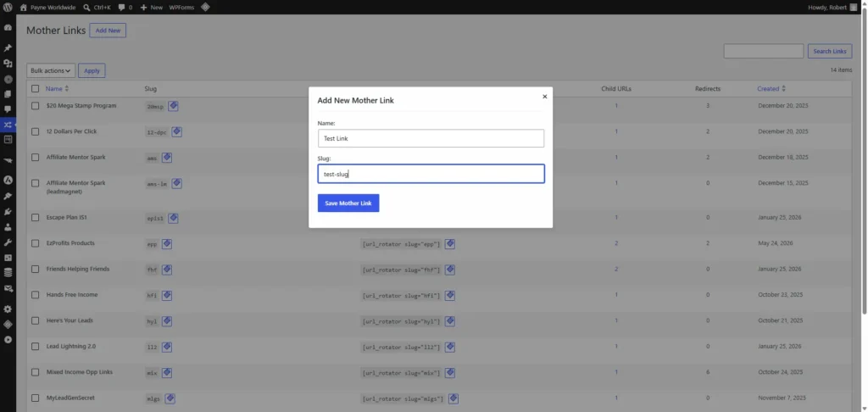Open child URLs count for EzProfits Products
Screen dimensions: 868x412
coord(616,243)
